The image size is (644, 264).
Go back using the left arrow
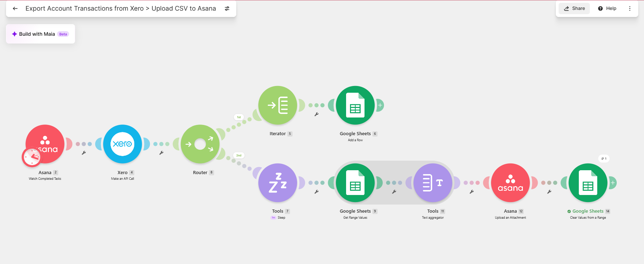coord(15,8)
